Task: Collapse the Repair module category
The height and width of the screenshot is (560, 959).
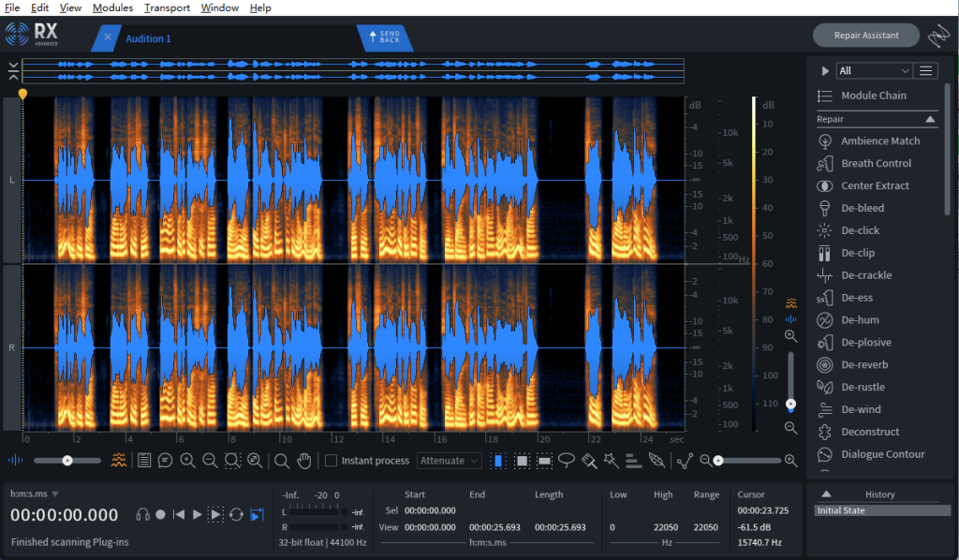Action: coord(930,119)
